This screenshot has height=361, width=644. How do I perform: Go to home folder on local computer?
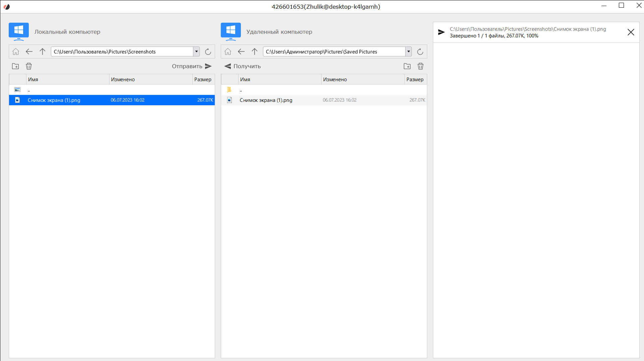[x=16, y=52]
